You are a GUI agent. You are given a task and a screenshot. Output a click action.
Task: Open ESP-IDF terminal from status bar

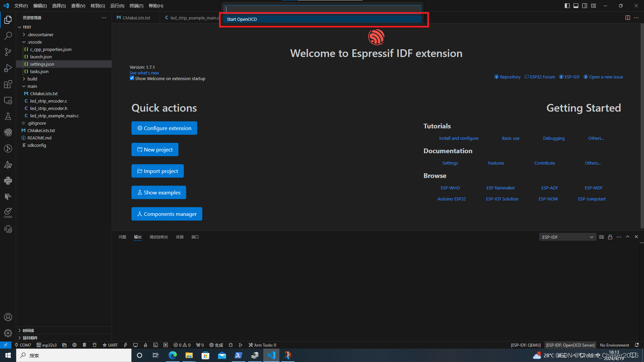(x=156, y=345)
